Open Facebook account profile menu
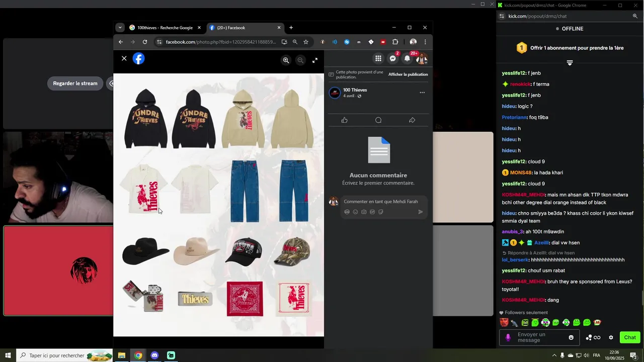Image resolution: width=644 pixels, height=362 pixels. point(422,59)
